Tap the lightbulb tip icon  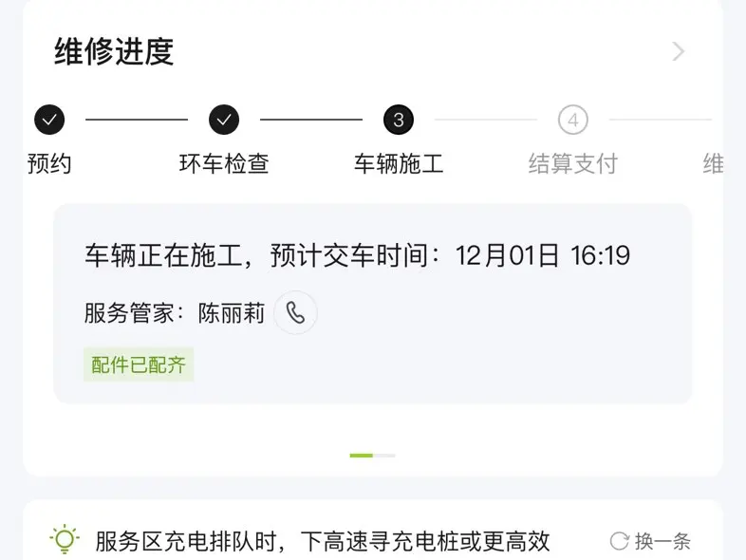tap(65, 540)
